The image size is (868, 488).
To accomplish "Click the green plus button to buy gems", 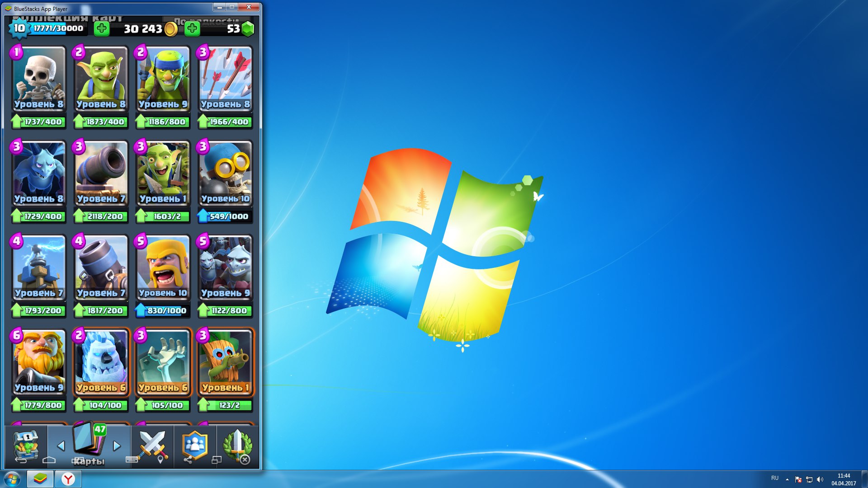I will point(192,29).
